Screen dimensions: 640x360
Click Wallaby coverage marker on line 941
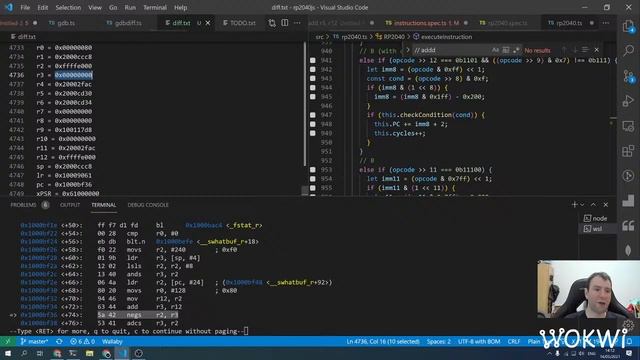click(313, 60)
